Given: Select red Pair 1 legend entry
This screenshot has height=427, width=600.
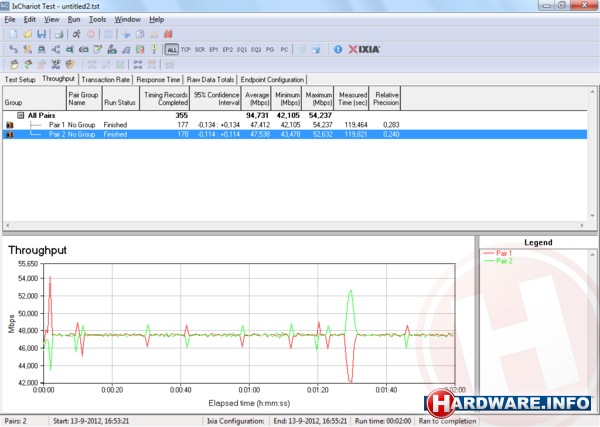Looking at the screenshot, I should [x=497, y=253].
